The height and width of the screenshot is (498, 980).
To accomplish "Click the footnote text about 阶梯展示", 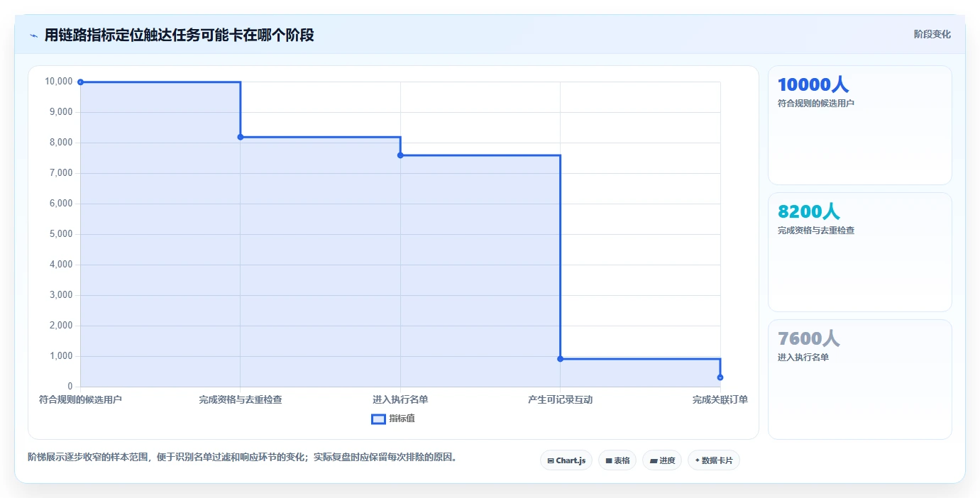I will tap(244, 458).
